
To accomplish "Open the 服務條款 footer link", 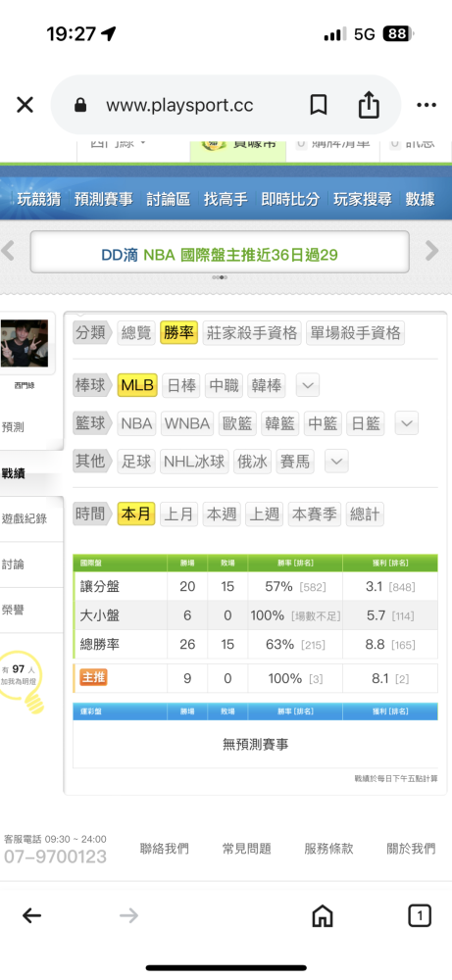I will click(x=328, y=849).
